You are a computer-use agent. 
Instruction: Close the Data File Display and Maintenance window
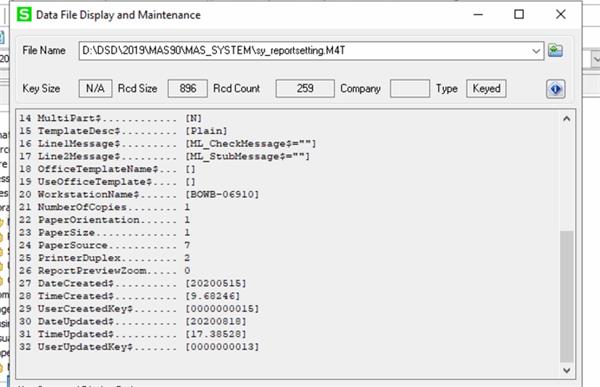click(x=561, y=15)
